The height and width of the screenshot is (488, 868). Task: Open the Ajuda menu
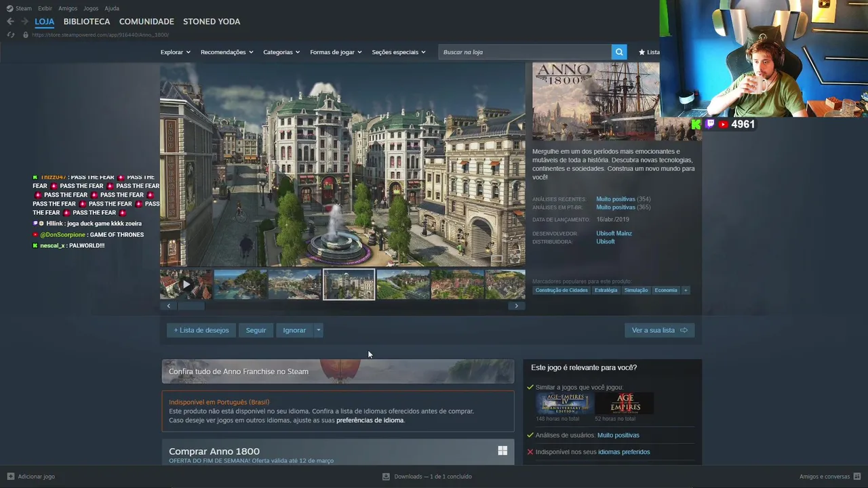[x=112, y=8]
